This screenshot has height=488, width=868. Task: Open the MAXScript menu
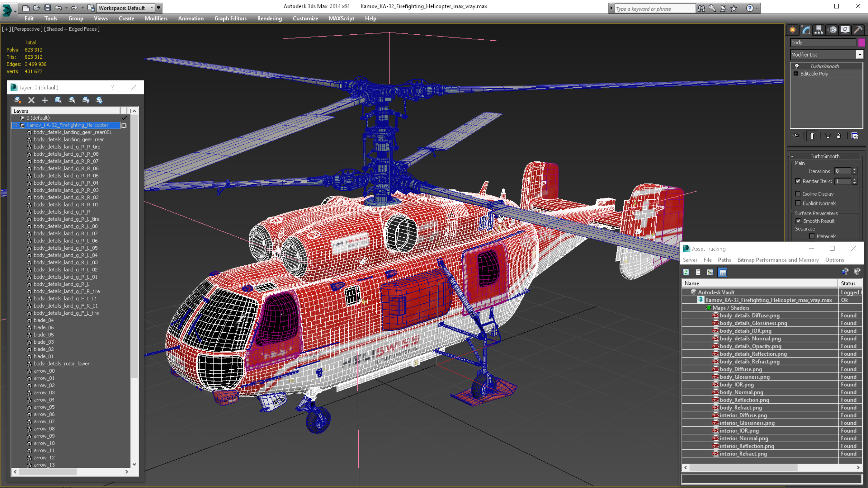[341, 18]
